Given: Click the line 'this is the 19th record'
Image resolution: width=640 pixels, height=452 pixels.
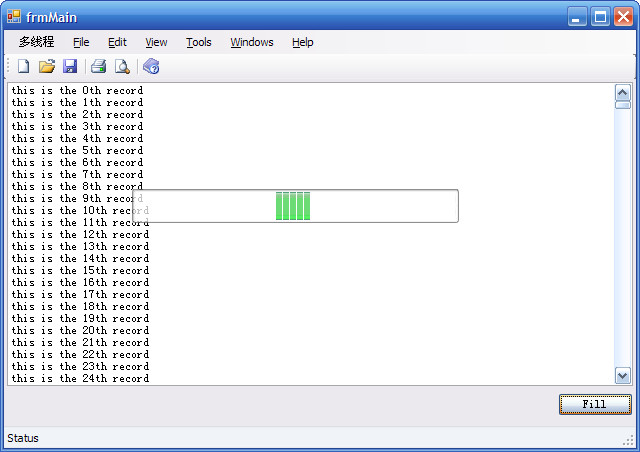Looking at the screenshot, I should 80,318.
